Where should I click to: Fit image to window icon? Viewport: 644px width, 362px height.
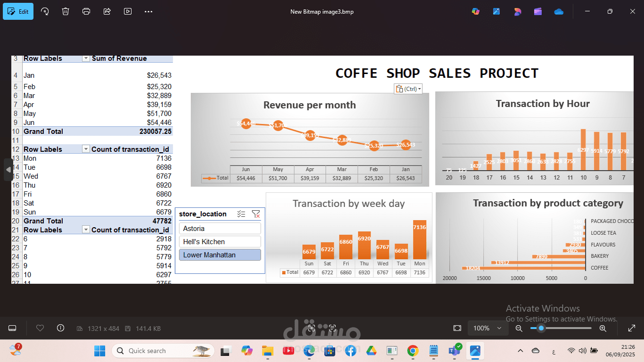point(457,328)
